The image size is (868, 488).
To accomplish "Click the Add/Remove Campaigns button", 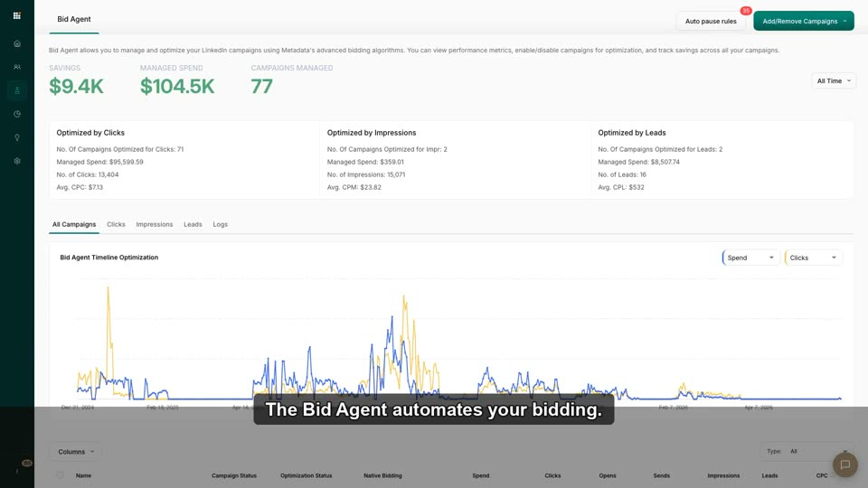I will click(x=803, y=21).
